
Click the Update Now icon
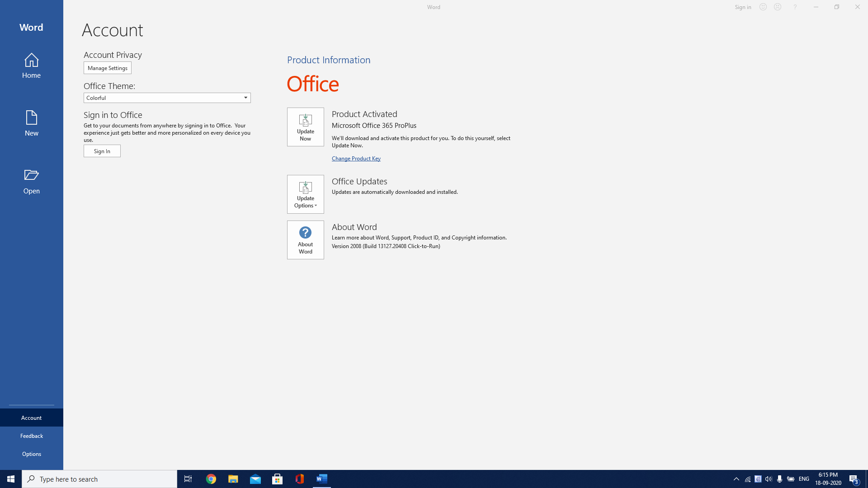pyautogui.click(x=305, y=127)
